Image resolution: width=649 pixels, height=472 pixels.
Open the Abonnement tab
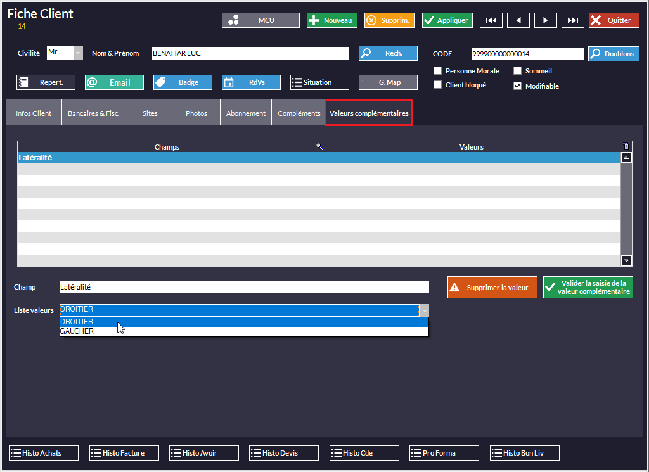point(246,114)
